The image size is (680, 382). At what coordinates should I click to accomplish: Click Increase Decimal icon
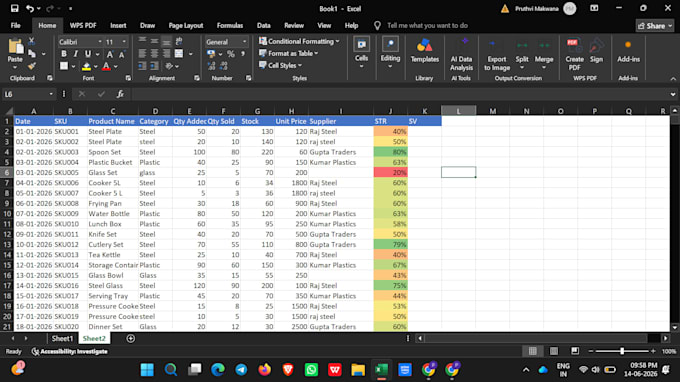coord(211,66)
